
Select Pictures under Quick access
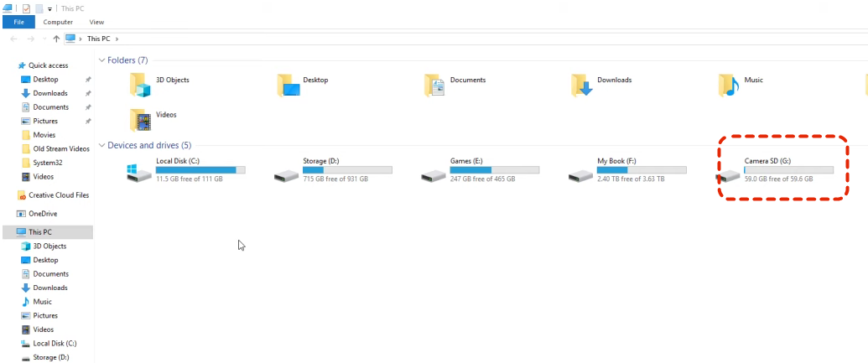tap(45, 121)
